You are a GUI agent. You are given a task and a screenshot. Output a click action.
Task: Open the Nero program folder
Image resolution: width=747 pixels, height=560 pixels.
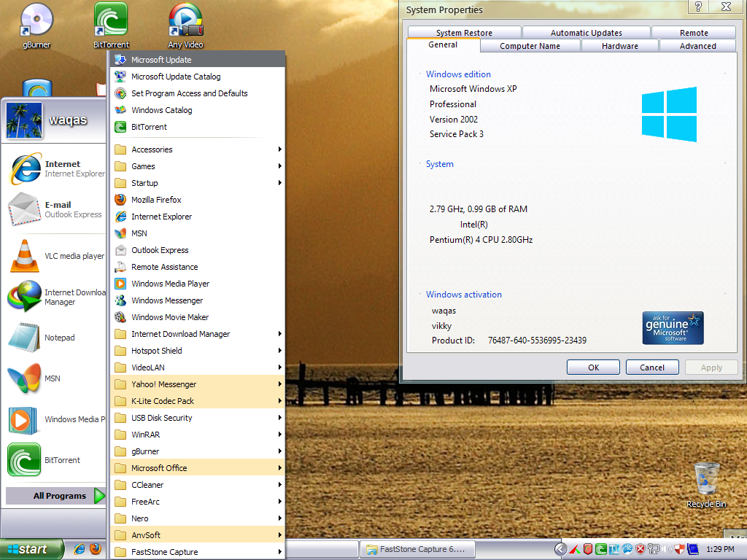point(198,518)
